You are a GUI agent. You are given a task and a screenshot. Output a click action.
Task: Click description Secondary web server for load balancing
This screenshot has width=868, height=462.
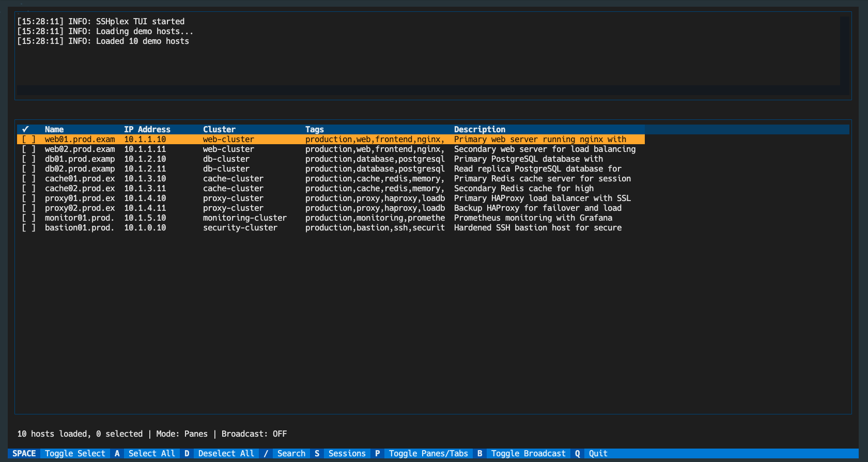click(x=545, y=149)
